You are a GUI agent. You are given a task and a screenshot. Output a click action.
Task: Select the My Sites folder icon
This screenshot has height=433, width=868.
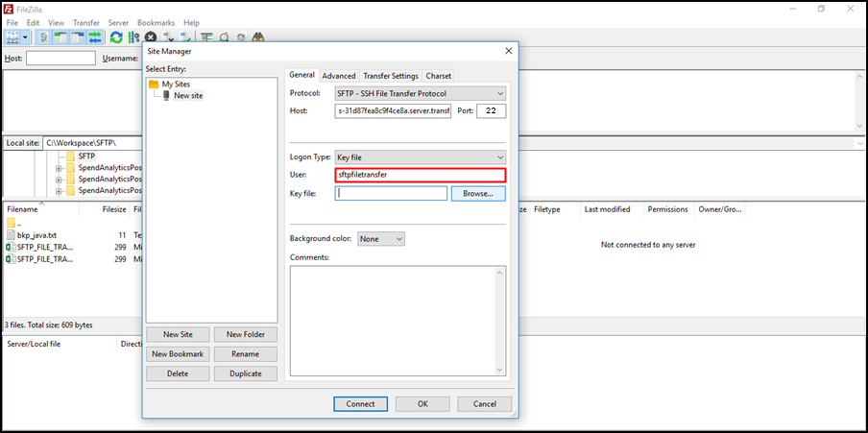coord(154,84)
